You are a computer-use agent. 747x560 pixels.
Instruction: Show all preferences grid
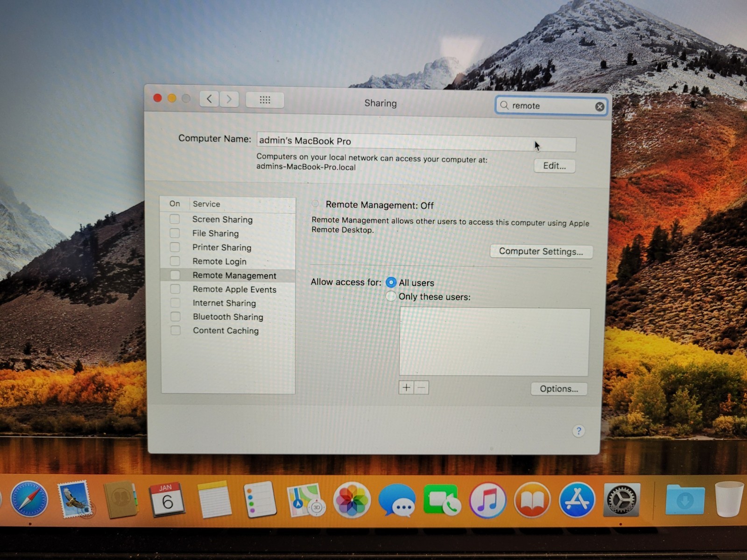[x=265, y=100]
